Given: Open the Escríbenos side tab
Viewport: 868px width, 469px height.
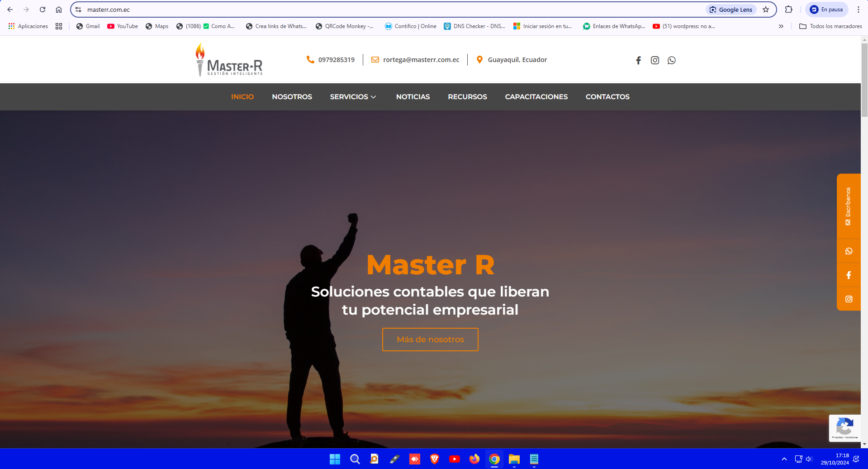Looking at the screenshot, I should pyautogui.click(x=849, y=206).
